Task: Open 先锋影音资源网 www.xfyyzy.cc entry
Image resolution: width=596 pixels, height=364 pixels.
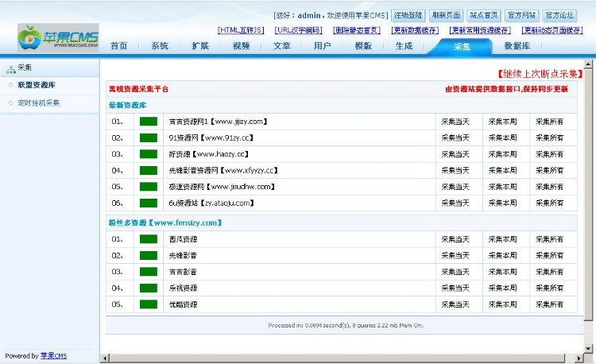Action: click(223, 171)
